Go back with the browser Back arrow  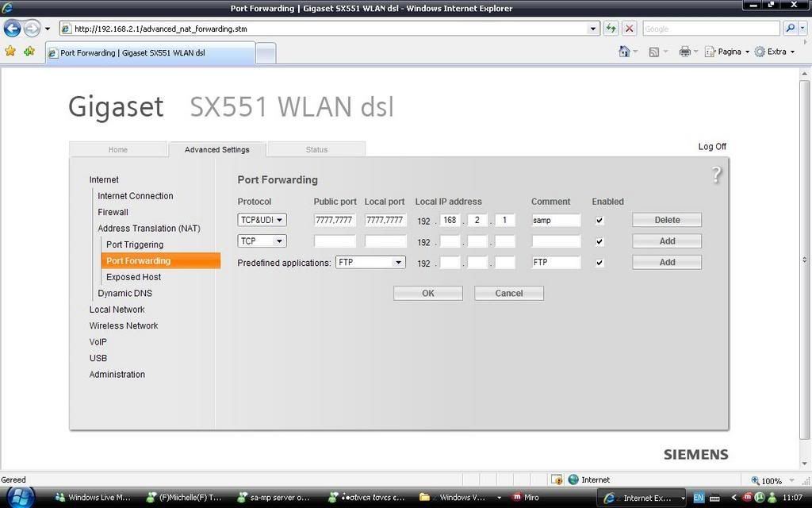point(13,29)
